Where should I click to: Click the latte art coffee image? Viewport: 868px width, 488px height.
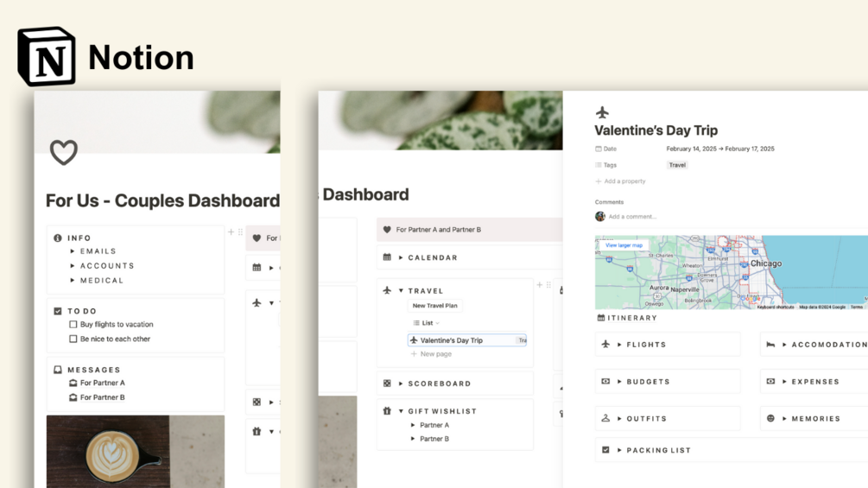(136, 452)
